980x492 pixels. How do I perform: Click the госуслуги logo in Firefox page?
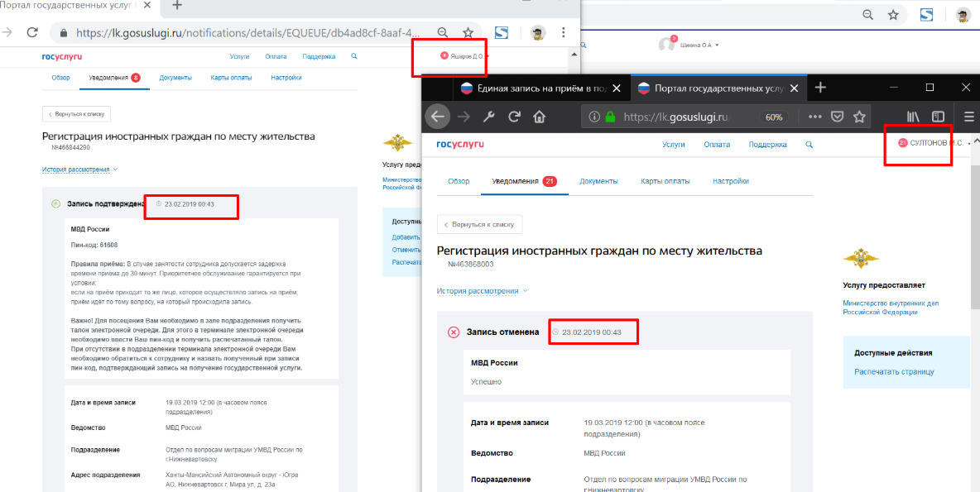[460, 144]
